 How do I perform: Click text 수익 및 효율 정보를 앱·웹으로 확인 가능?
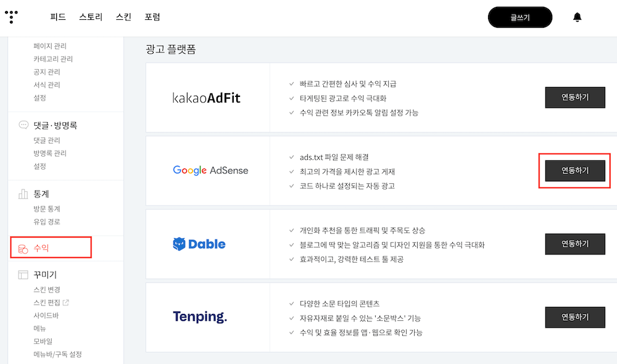click(x=361, y=333)
